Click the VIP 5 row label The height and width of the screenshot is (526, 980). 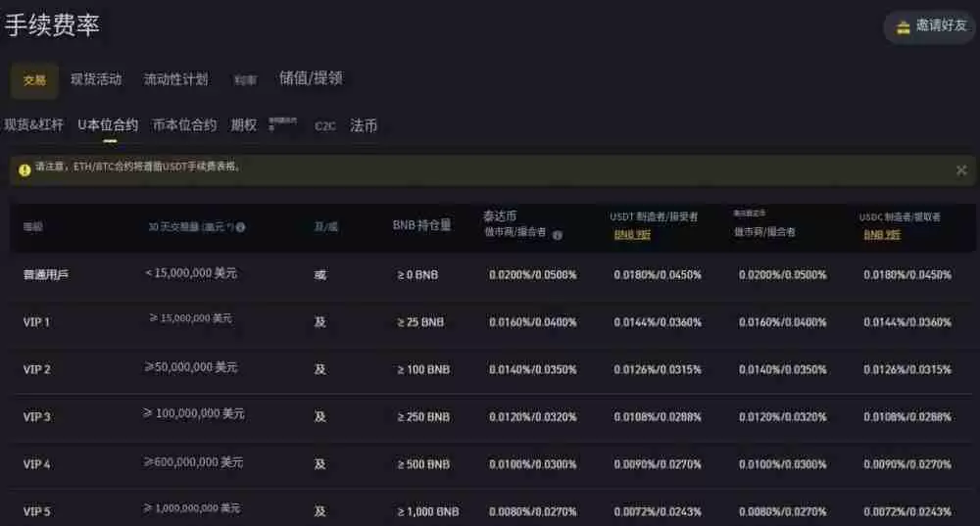pos(37,511)
